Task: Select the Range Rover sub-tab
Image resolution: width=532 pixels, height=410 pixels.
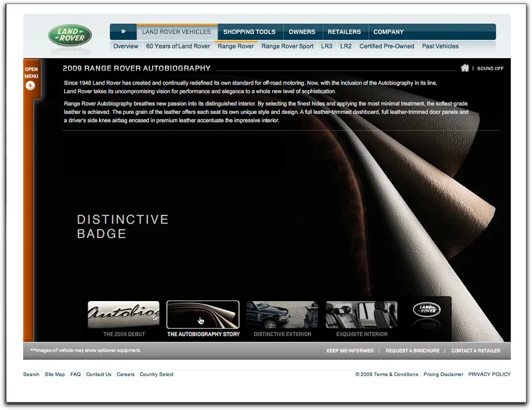Action: tap(235, 46)
